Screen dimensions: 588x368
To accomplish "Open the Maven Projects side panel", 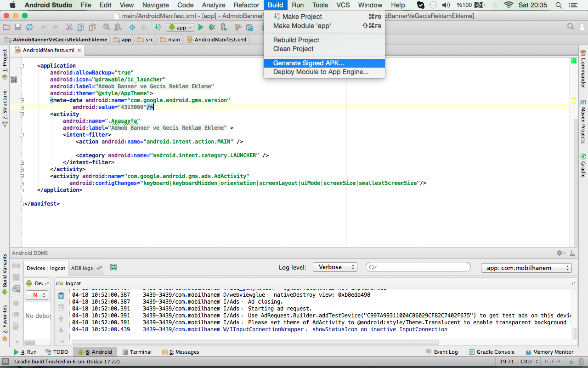I will coord(583,121).
